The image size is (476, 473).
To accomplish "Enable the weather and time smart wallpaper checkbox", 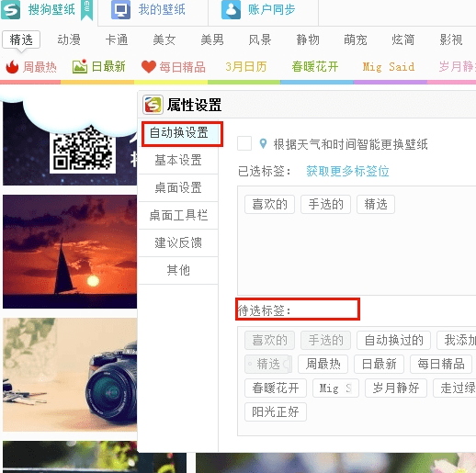I will point(244,143).
